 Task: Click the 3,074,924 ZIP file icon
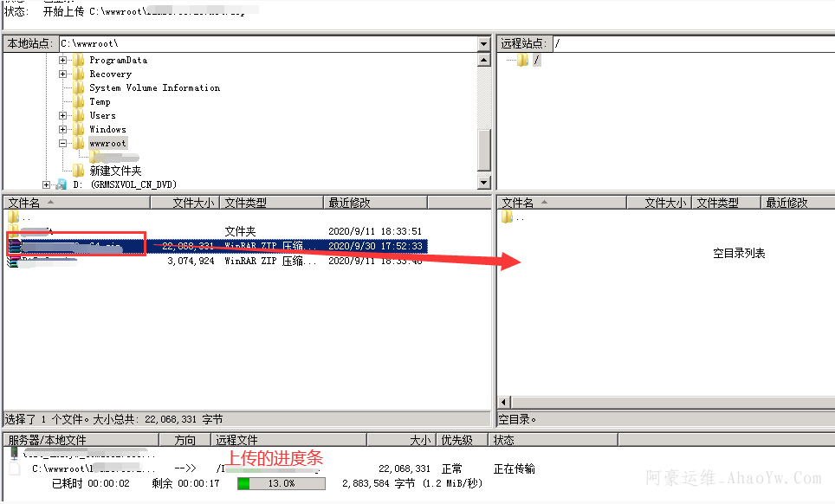click(x=13, y=261)
